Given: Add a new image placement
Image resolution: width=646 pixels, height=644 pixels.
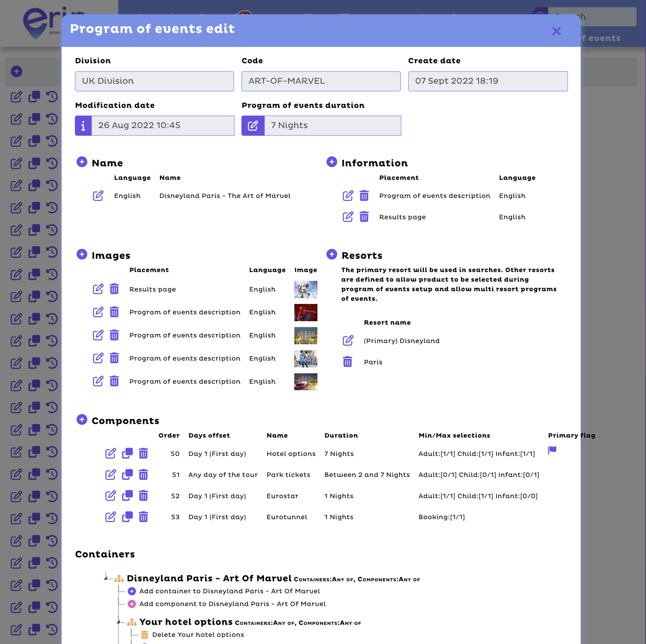Looking at the screenshot, I should 82,254.
